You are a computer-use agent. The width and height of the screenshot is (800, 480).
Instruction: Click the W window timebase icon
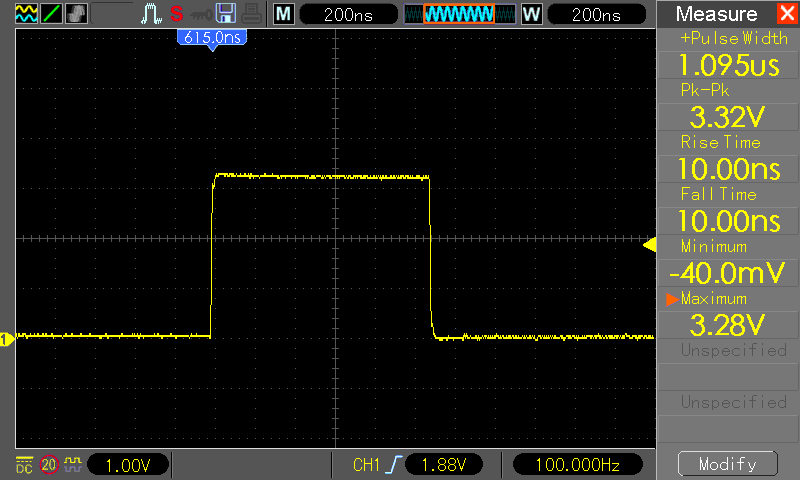[532, 14]
